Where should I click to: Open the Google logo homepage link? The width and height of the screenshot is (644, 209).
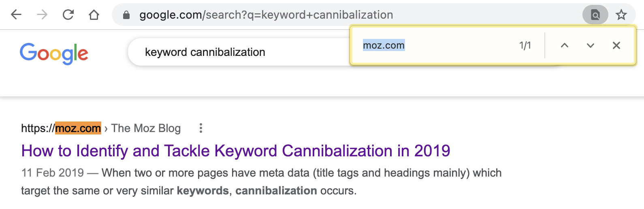[x=54, y=53]
